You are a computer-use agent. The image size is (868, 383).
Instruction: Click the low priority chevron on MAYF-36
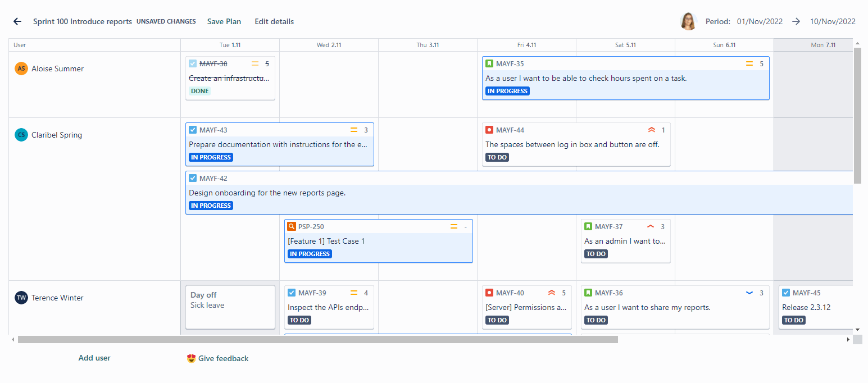[x=749, y=293]
